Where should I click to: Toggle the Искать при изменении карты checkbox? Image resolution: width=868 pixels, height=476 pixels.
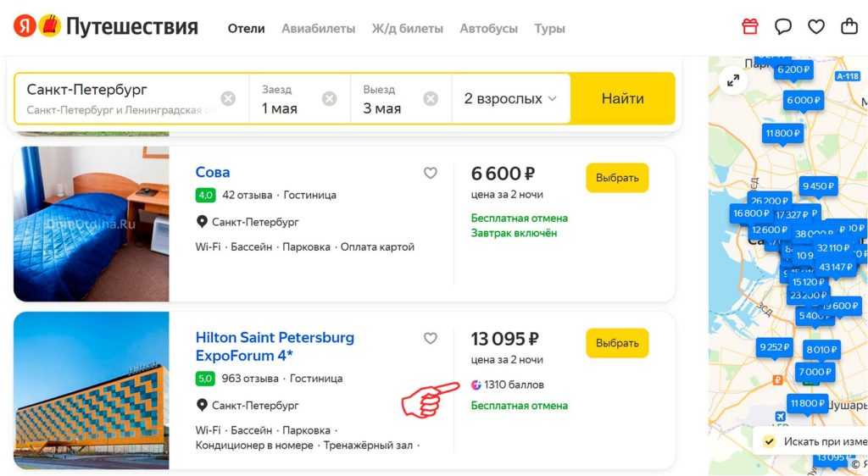pyautogui.click(x=769, y=441)
